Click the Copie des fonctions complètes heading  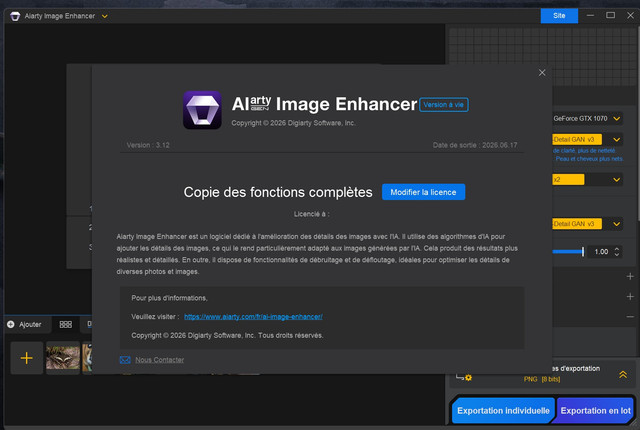pos(278,192)
